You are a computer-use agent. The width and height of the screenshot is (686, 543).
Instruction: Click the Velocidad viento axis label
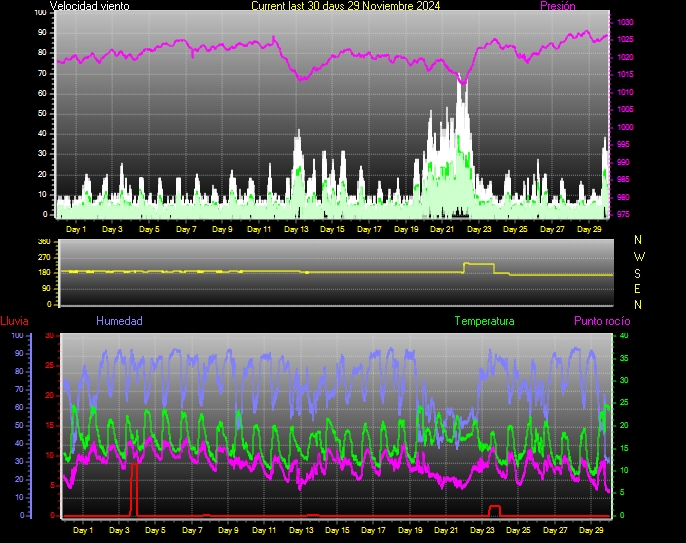coord(89,6)
